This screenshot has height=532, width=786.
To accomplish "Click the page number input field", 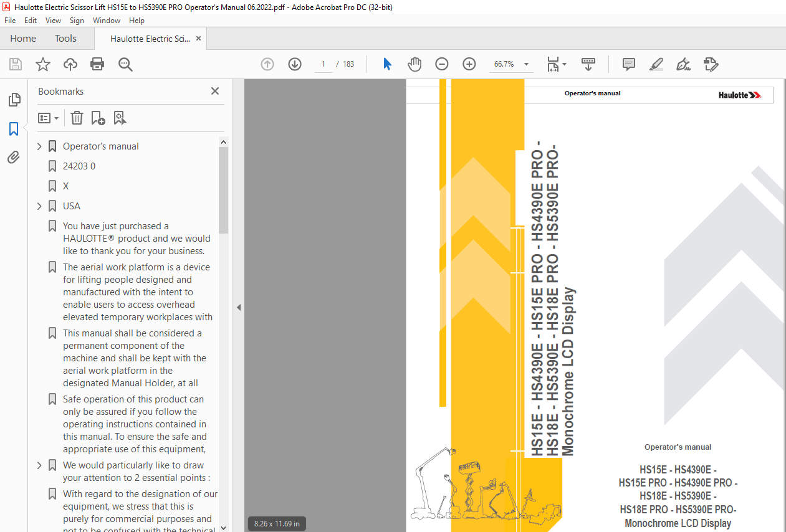I will click(324, 64).
